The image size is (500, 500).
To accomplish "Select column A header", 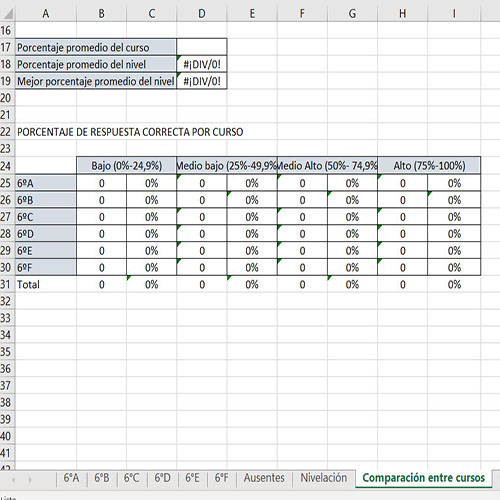I will (x=46, y=14).
